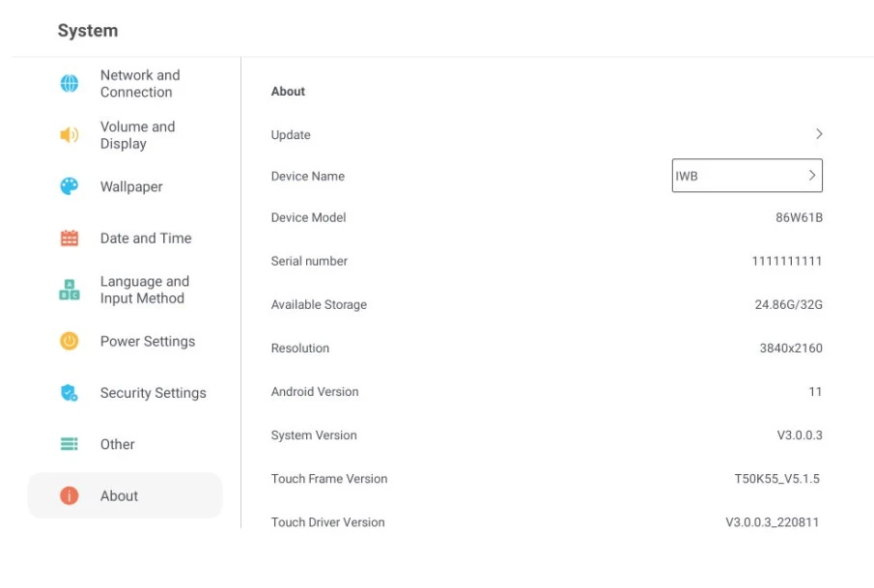Click the chevron inside Device Name box

point(811,176)
